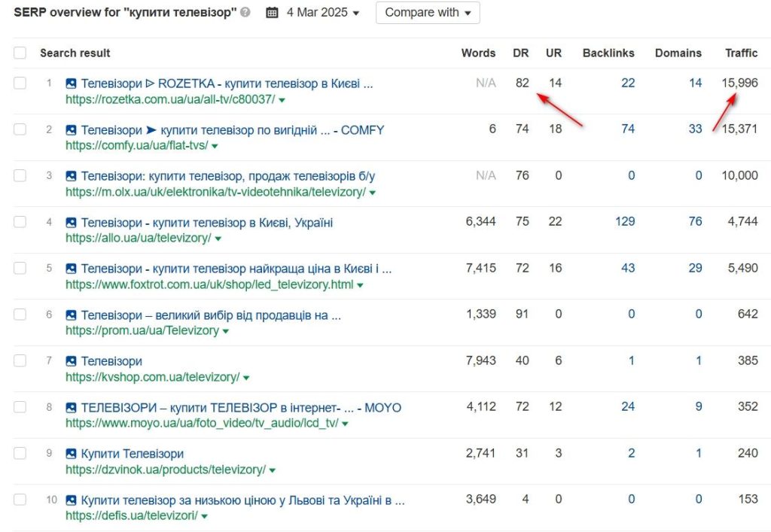Open the 4 Mar 2025 date dropdown
This screenshot has width=771, height=532.
point(322,12)
